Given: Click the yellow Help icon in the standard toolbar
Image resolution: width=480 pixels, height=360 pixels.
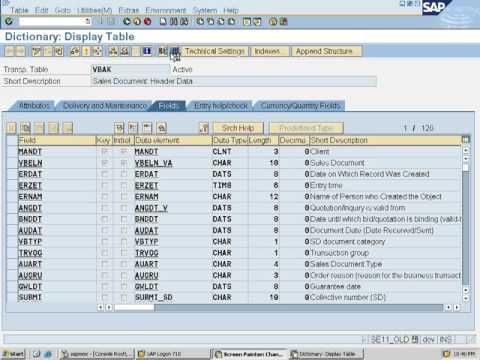Looking at the screenshot, I should (x=273, y=22).
